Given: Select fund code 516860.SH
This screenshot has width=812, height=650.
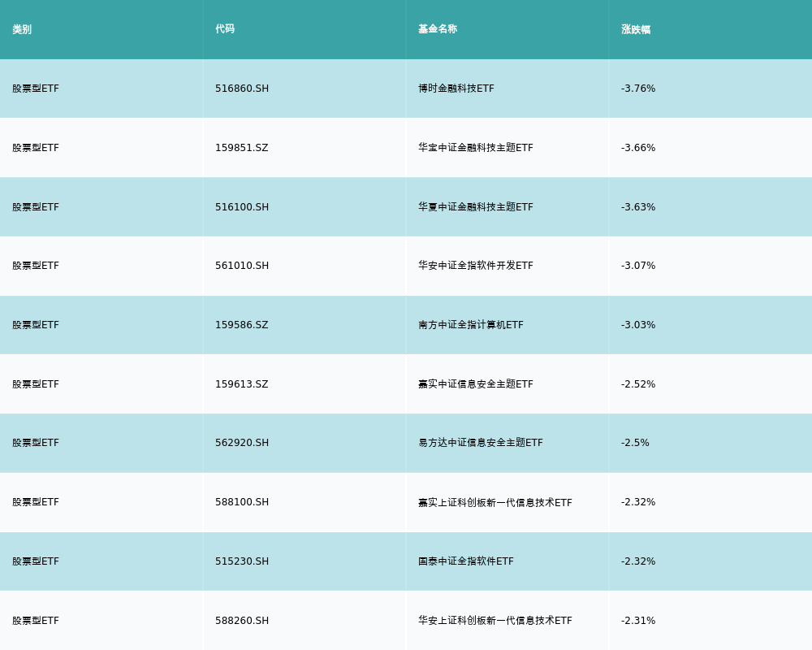Looking at the screenshot, I should 242,89.
